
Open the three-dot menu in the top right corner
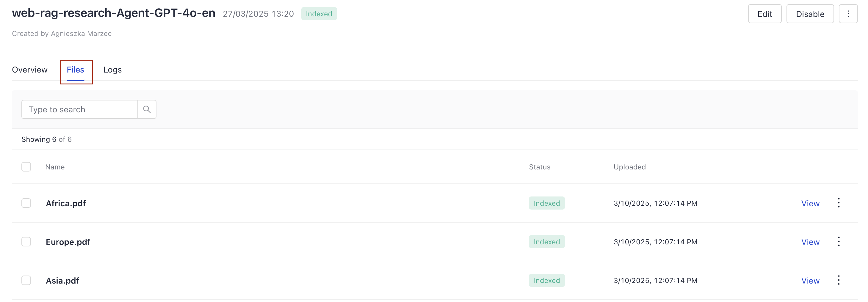pyautogui.click(x=848, y=13)
